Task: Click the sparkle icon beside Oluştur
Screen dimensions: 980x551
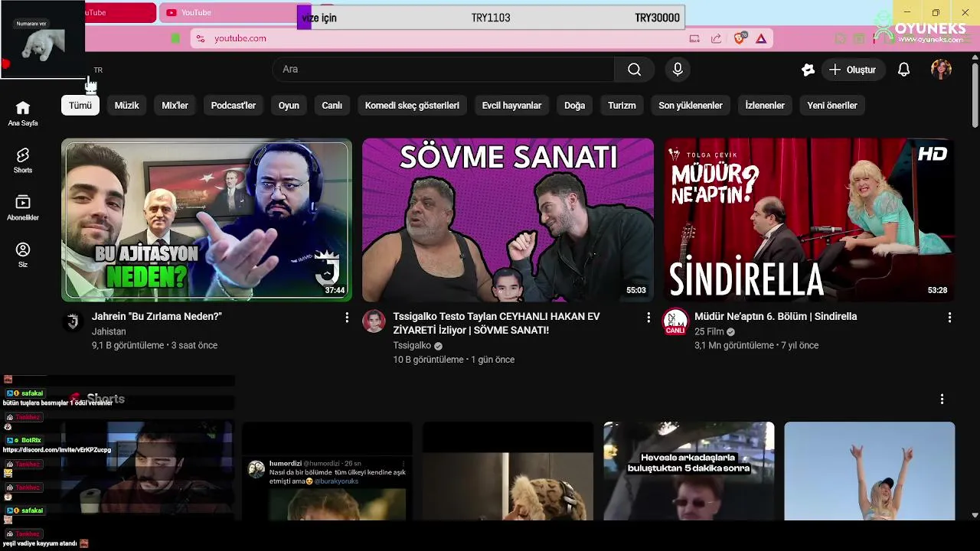Action: (808, 70)
